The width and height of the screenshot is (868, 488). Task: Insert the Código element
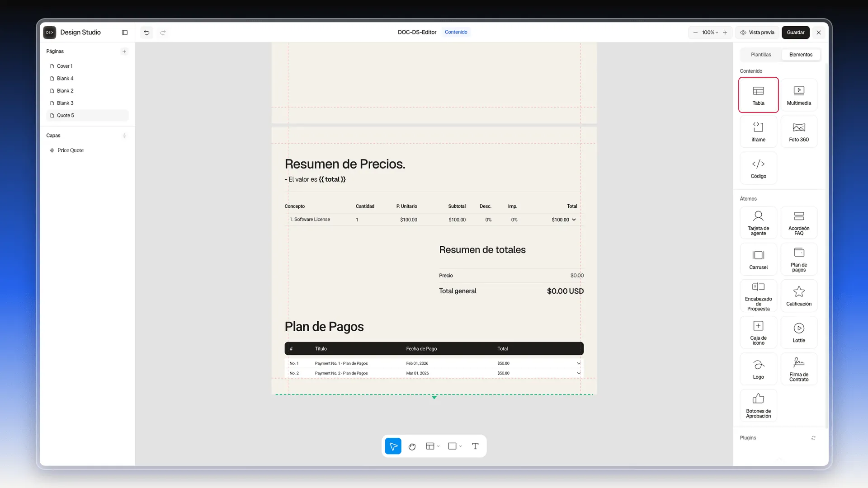[758, 168]
